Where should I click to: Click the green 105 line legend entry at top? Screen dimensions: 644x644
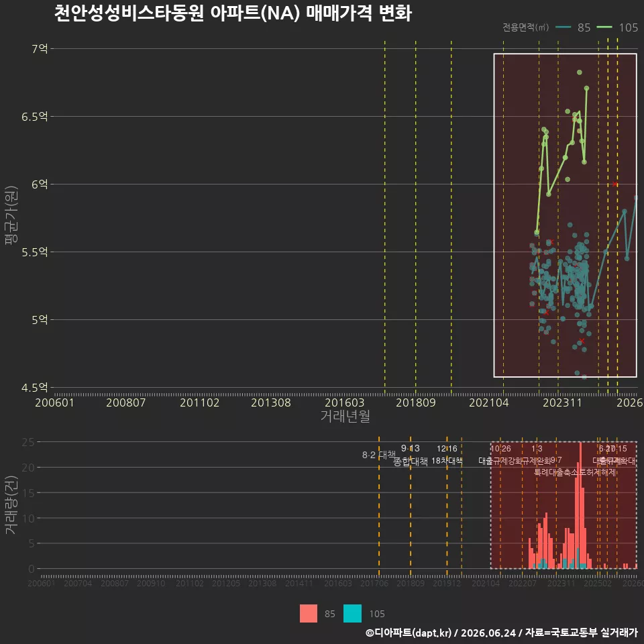pyautogui.click(x=617, y=28)
